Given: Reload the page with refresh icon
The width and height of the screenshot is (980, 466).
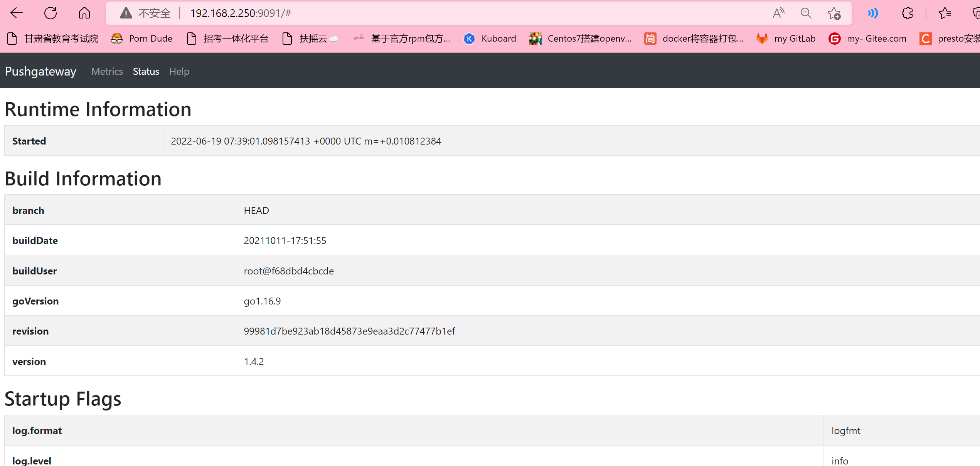Looking at the screenshot, I should [51, 13].
